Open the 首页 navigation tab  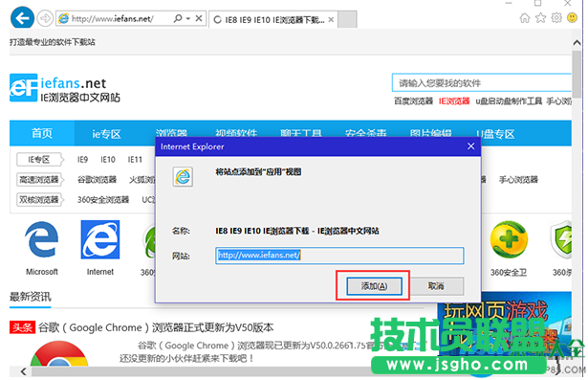tap(42, 133)
